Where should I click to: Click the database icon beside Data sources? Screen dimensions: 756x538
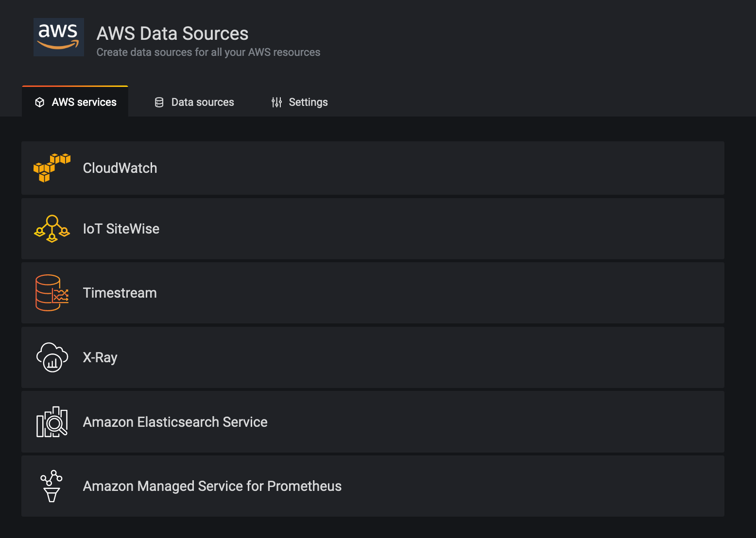pos(159,102)
